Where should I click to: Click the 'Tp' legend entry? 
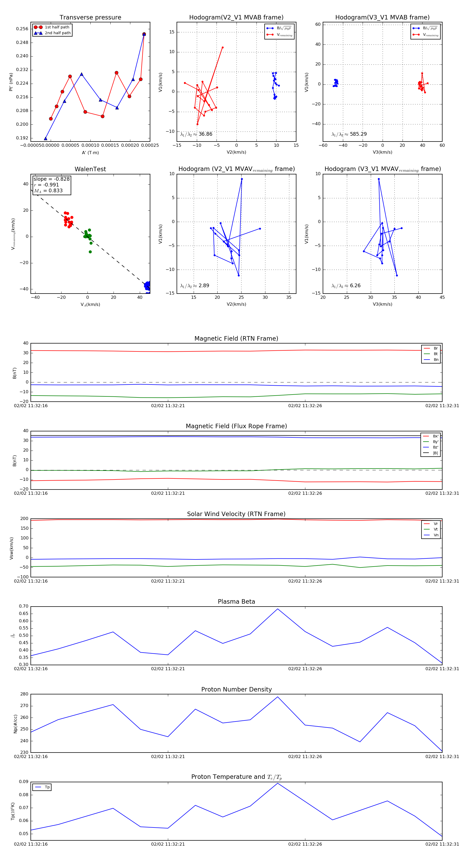tap(42, 787)
